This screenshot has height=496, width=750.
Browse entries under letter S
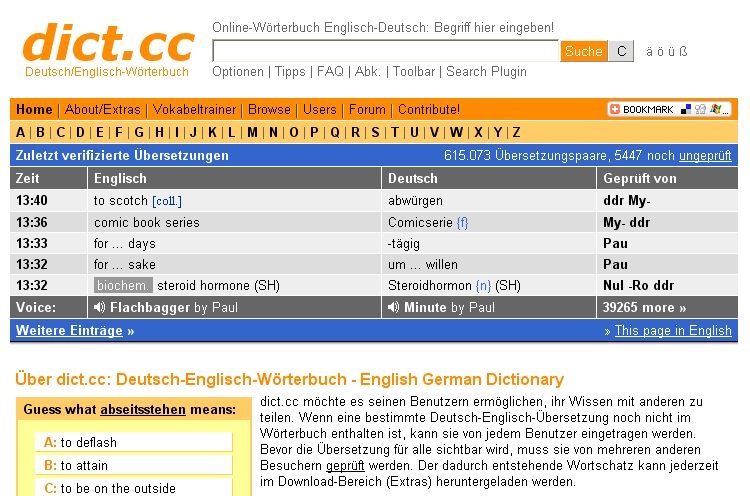(375, 132)
